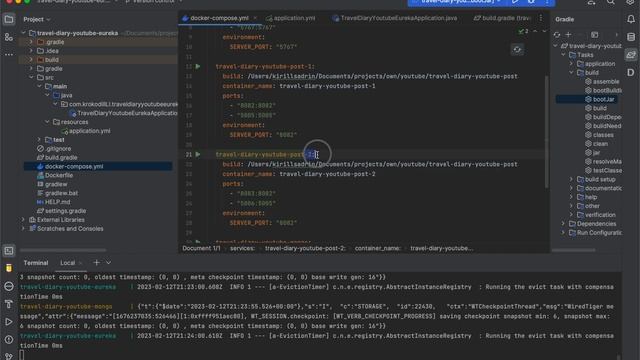Run service travel-diary-youtube-post-1 from gutter
This screenshot has width=640, height=360.
[198, 66]
